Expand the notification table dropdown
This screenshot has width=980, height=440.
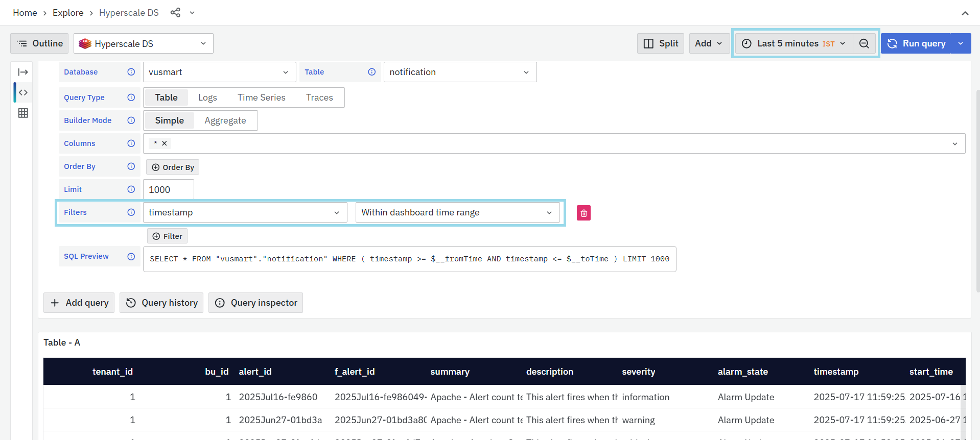click(x=460, y=72)
